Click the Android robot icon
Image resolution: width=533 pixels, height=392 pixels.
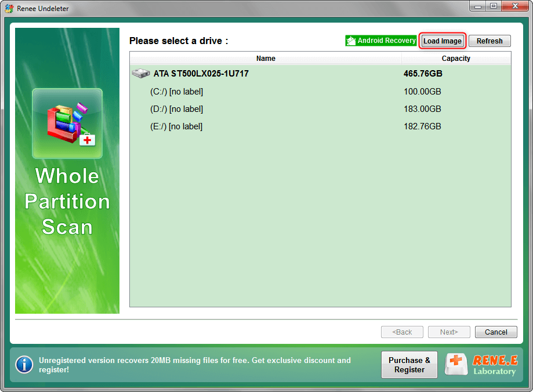pyautogui.click(x=351, y=41)
